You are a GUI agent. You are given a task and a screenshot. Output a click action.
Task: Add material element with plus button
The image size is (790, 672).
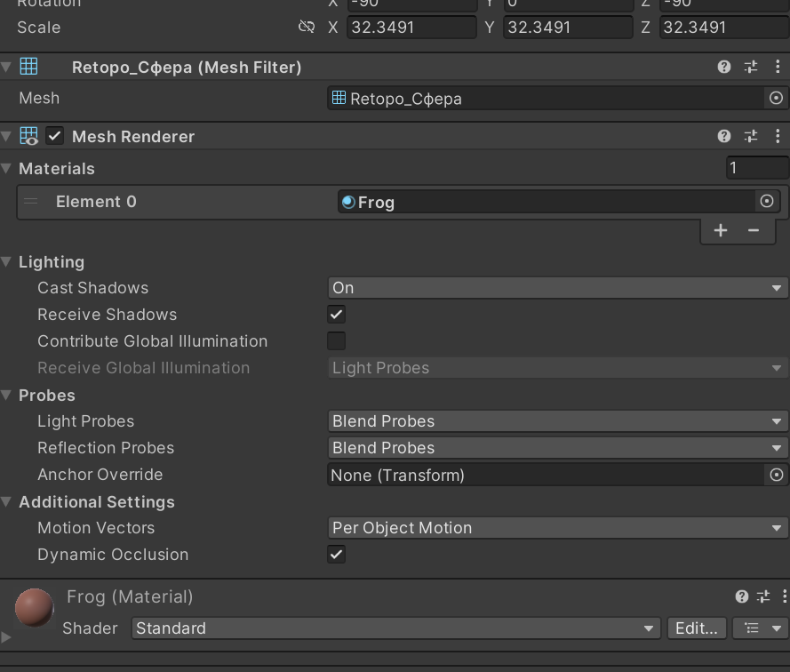(x=720, y=230)
